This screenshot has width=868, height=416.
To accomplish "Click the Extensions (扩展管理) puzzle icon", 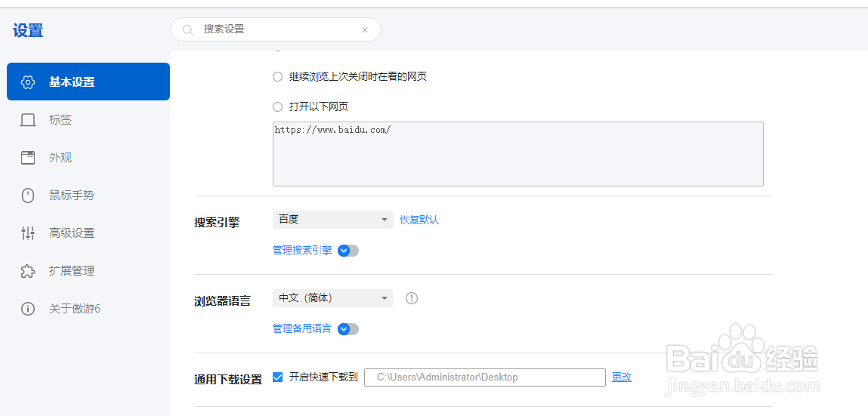I will pos(28,271).
